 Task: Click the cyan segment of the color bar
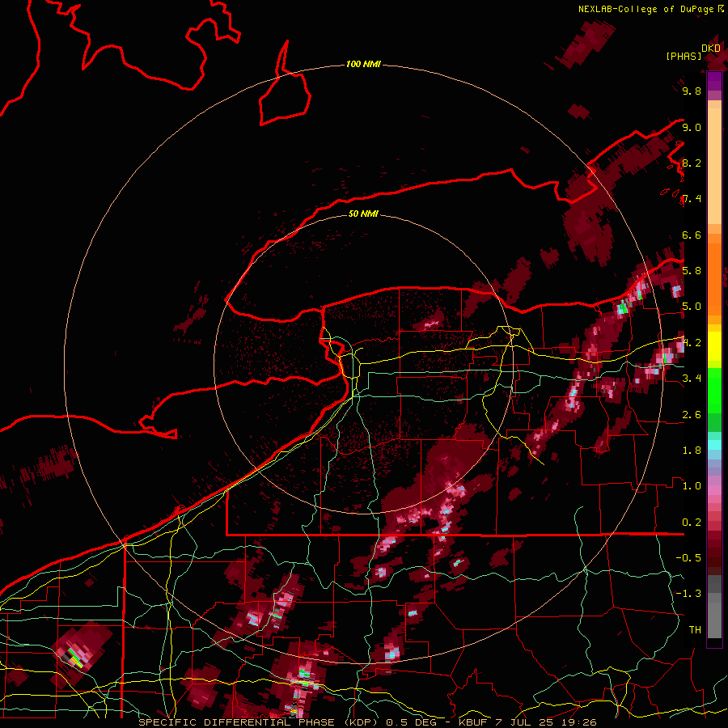point(714,445)
